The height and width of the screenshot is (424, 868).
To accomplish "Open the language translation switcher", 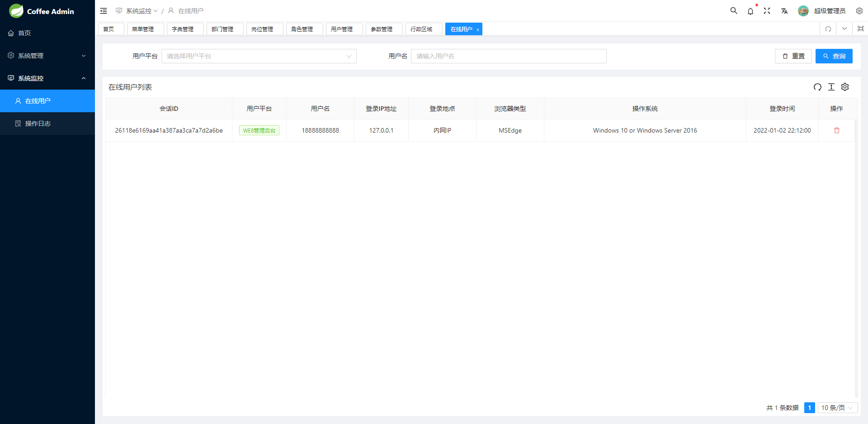I will 784,11.
